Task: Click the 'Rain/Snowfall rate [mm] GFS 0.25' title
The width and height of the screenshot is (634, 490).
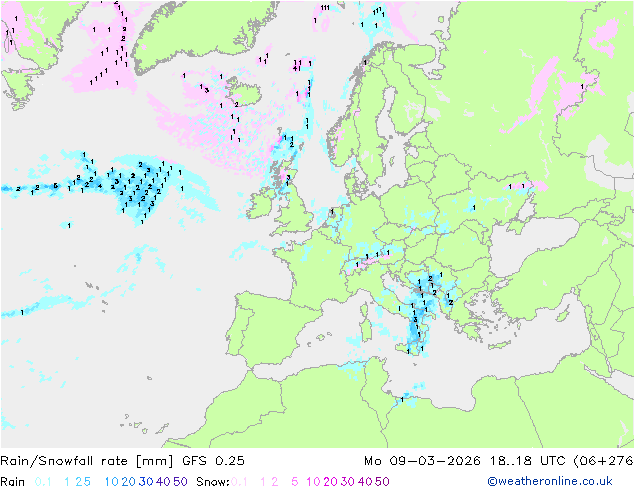Action: 122,460
